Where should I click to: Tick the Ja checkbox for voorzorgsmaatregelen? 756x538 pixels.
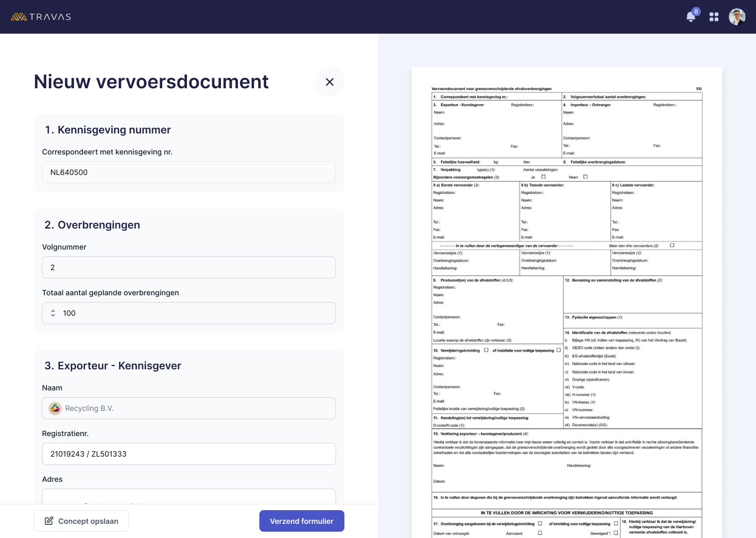point(543,177)
